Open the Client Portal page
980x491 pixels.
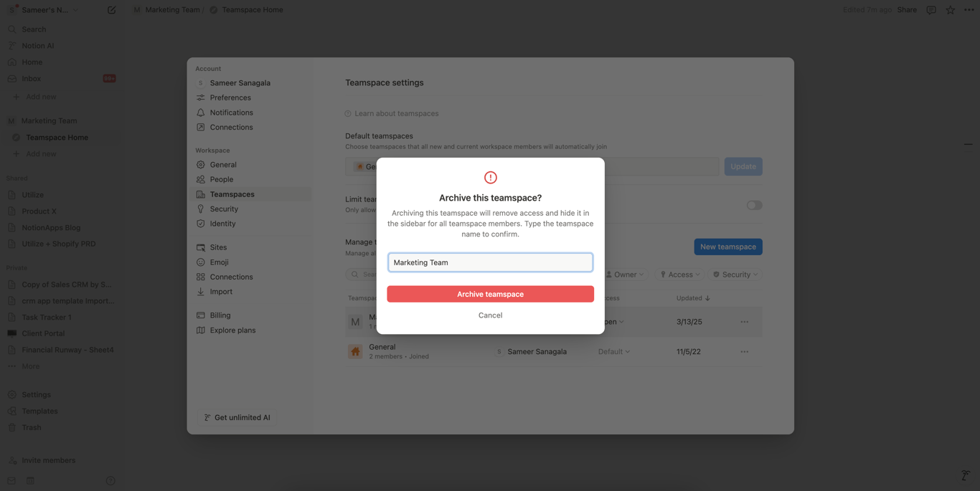[x=61, y=333]
